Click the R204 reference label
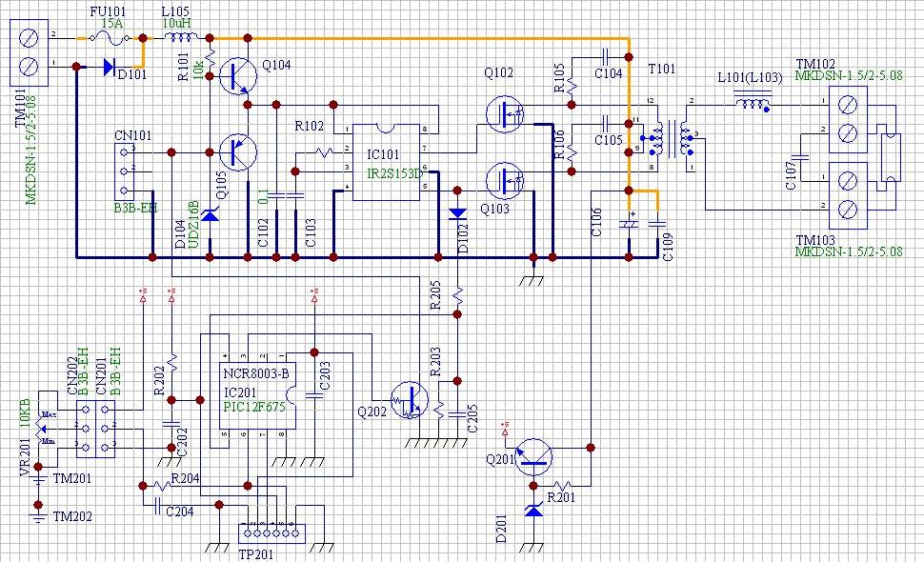The height and width of the screenshot is (562, 924). pyautogui.click(x=185, y=478)
